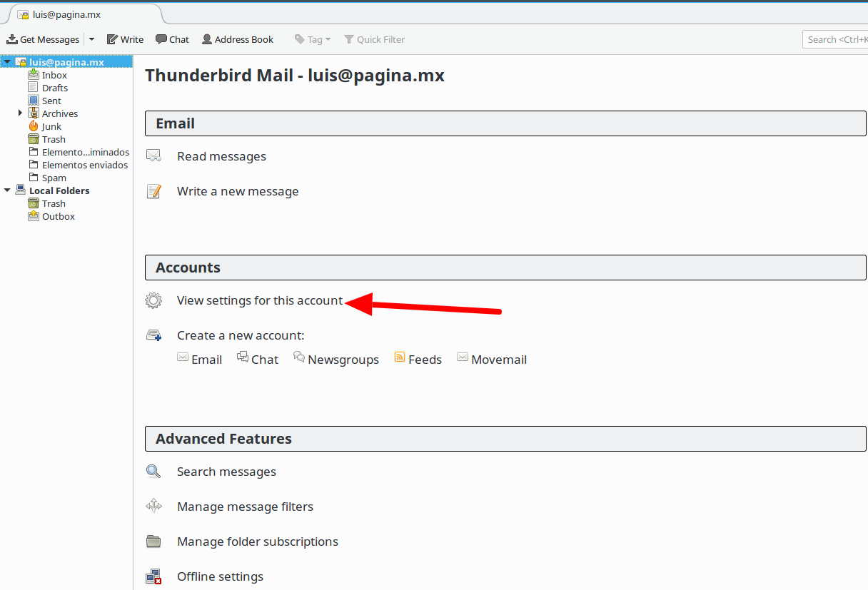
Task: Open Manage folder subscriptions
Action: [258, 541]
